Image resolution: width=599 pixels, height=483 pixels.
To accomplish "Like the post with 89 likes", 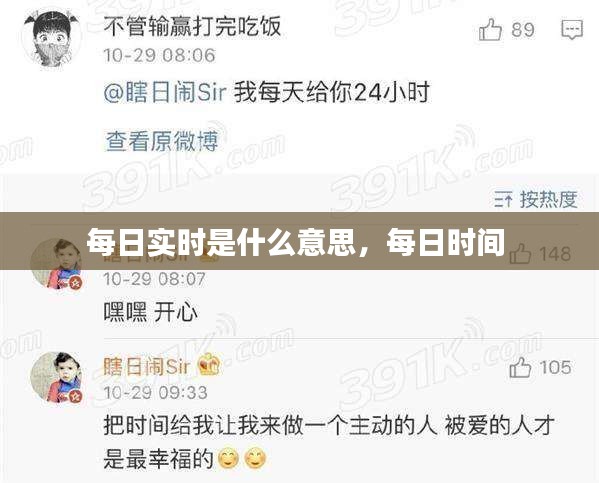I will 490,29.
